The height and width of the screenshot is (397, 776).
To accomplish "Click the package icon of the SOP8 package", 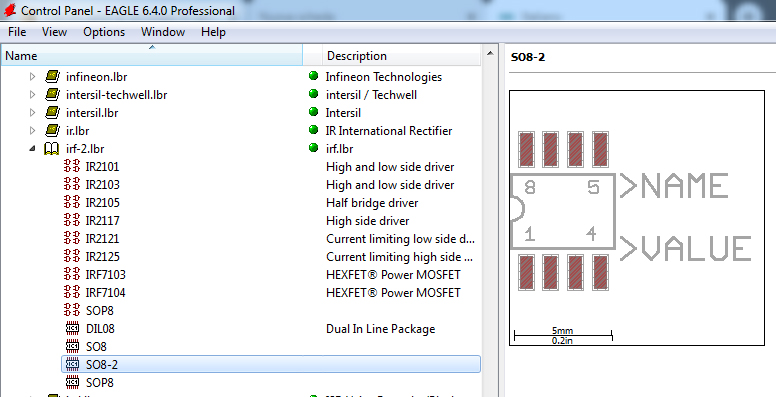I will point(72,382).
